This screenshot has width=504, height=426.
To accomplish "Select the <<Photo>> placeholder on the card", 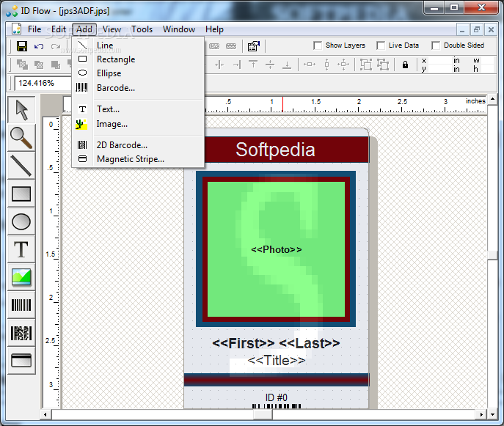I will pyautogui.click(x=277, y=249).
